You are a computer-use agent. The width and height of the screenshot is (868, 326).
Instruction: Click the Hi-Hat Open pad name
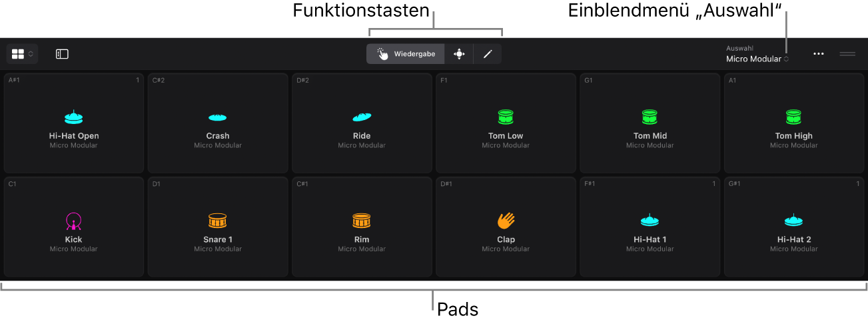74,136
